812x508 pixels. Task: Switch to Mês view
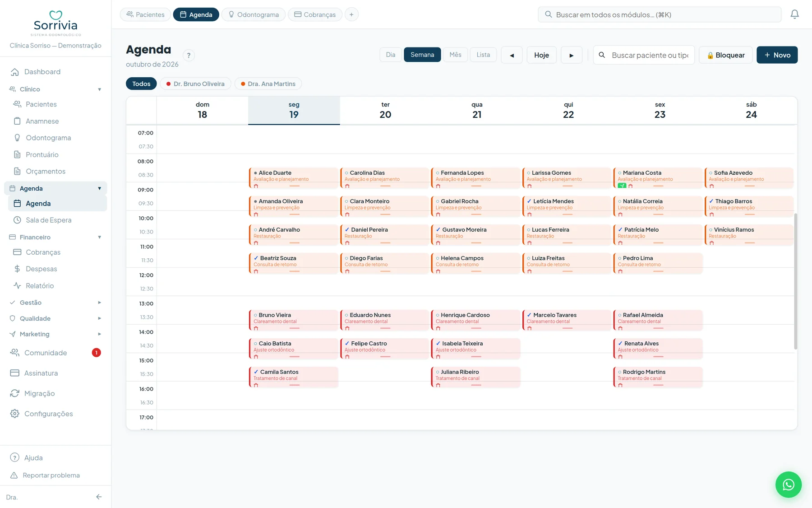coord(455,55)
